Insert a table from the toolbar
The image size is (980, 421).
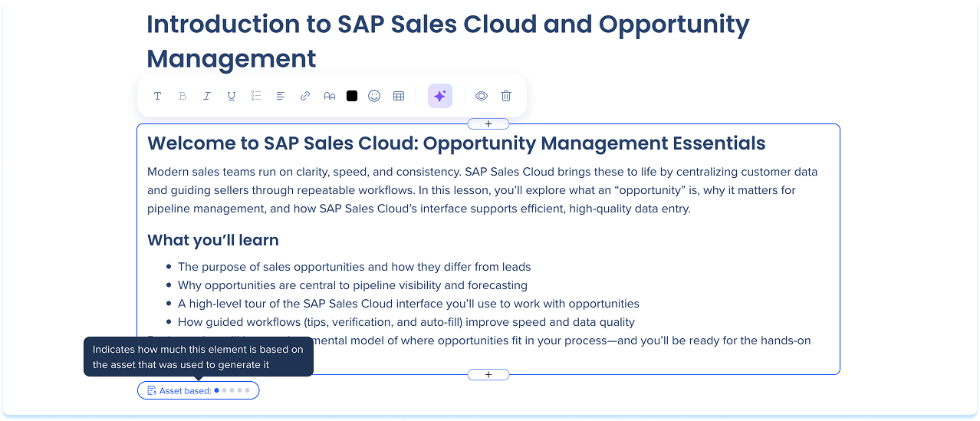point(399,96)
